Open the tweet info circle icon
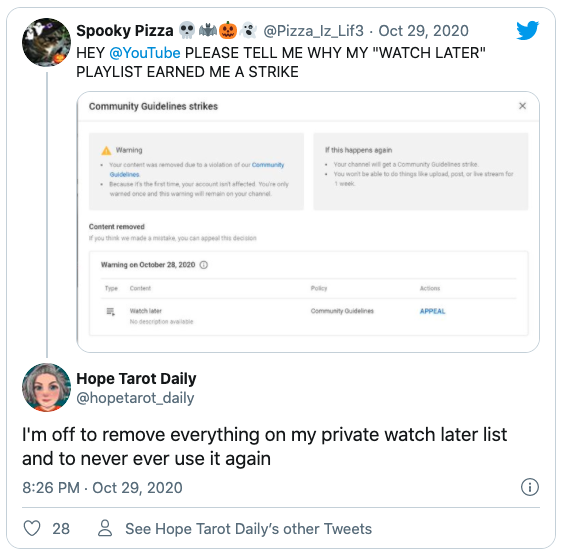This screenshot has height=558, width=570. point(530,487)
